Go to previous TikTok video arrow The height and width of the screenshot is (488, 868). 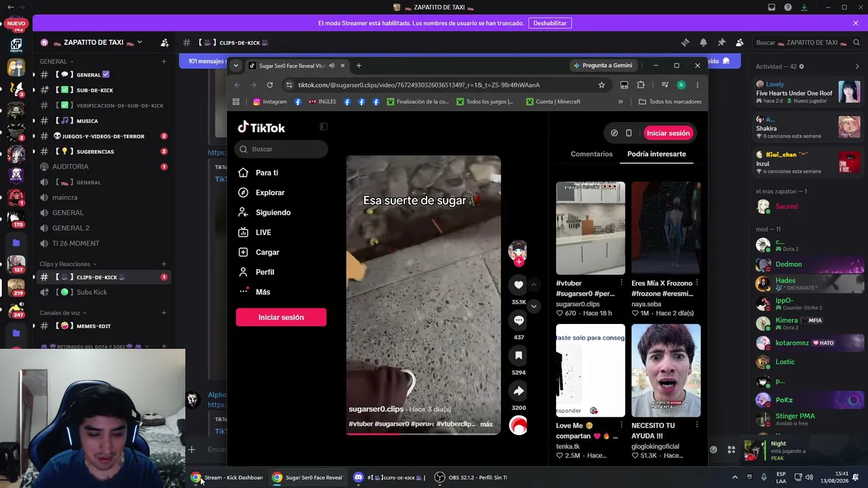pyautogui.click(x=534, y=285)
